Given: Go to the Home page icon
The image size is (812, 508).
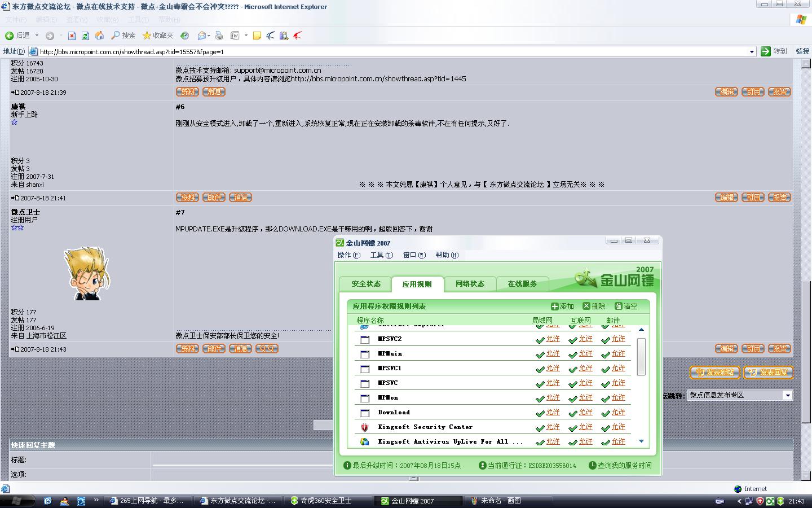Looking at the screenshot, I should [x=99, y=36].
